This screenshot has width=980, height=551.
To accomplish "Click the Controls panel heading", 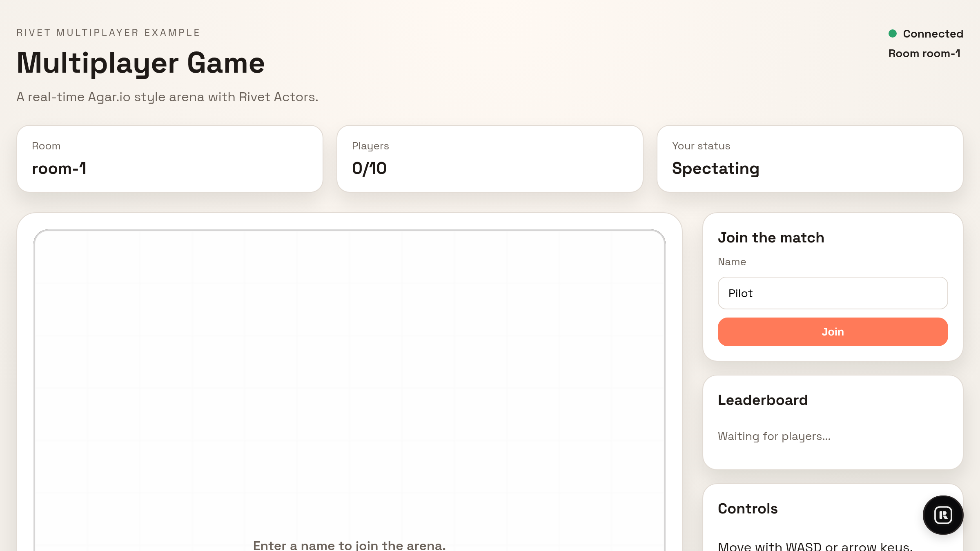I will 747,509.
